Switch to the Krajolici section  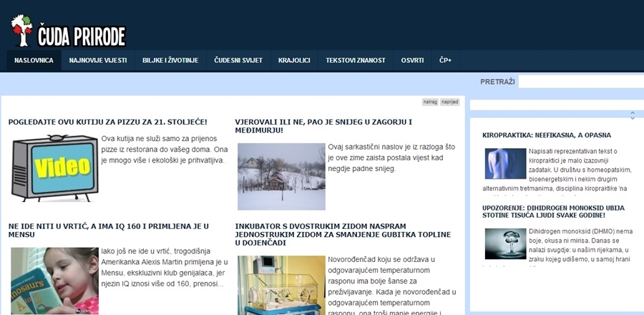(294, 60)
